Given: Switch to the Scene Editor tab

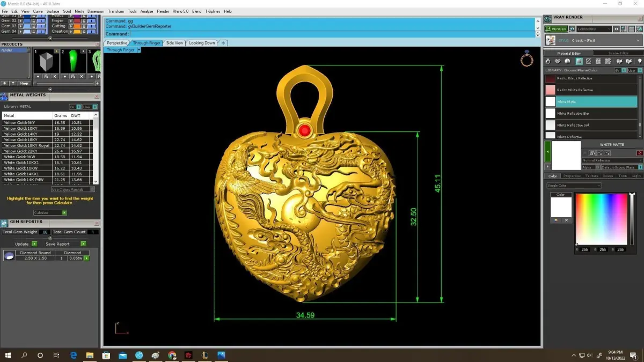Looking at the screenshot, I should (618, 53).
